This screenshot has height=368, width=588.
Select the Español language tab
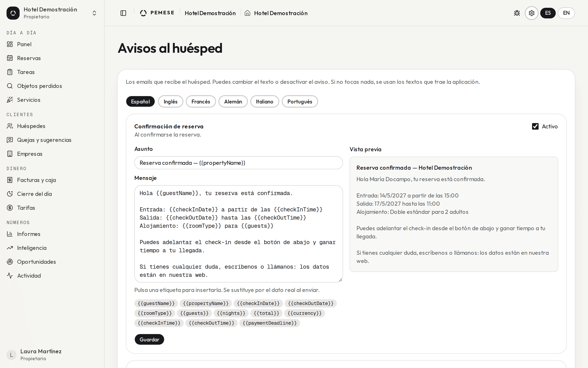pyautogui.click(x=140, y=101)
